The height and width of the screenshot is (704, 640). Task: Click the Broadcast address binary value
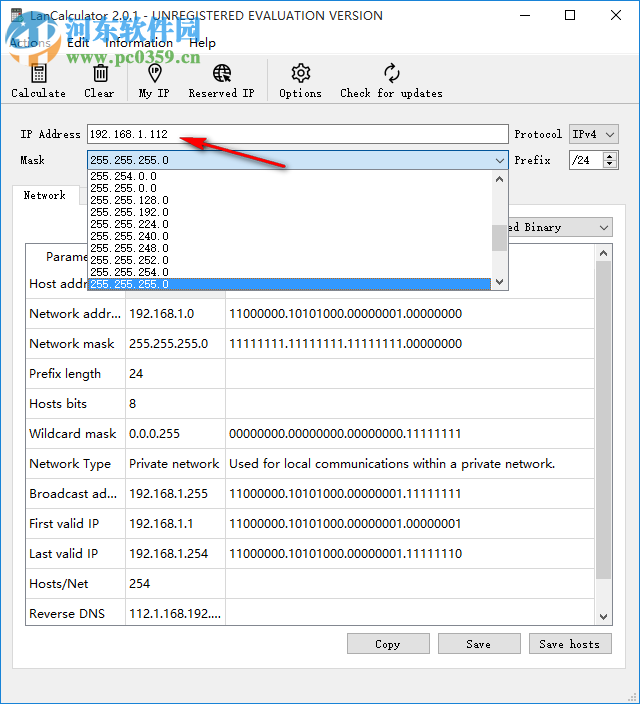pyautogui.click(x=345, y=493)
